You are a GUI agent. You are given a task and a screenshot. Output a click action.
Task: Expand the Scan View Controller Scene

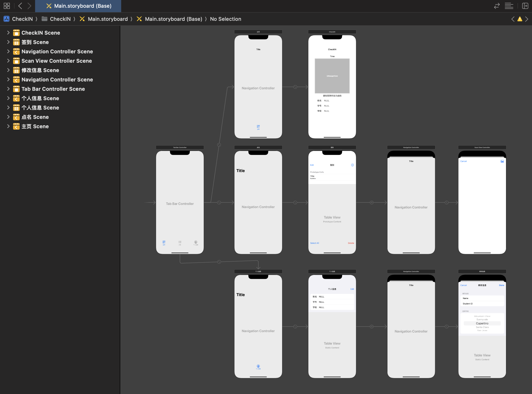(8, 61)
